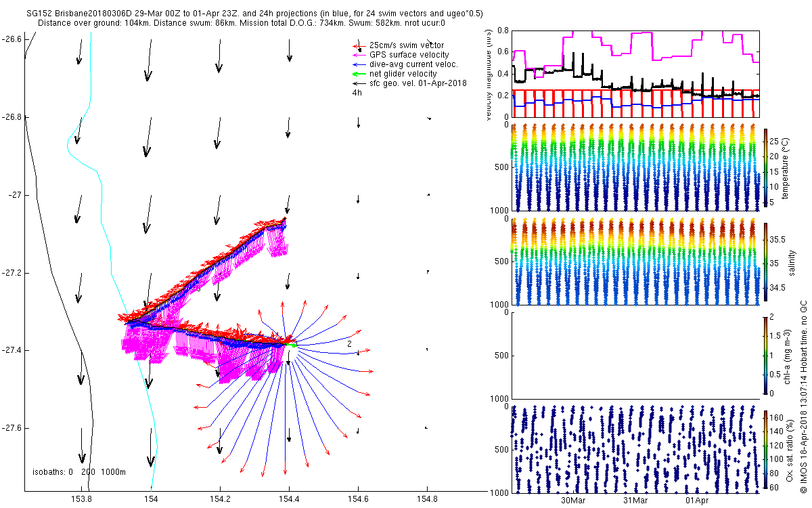Click the 'sfc geo. vel. 01-Apr-2018' legend label
The width and height of the screenshot is (812, 508).
[418, 83]
